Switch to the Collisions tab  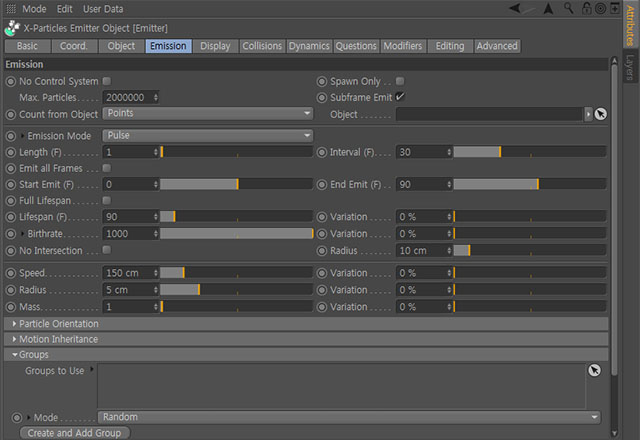262,46
